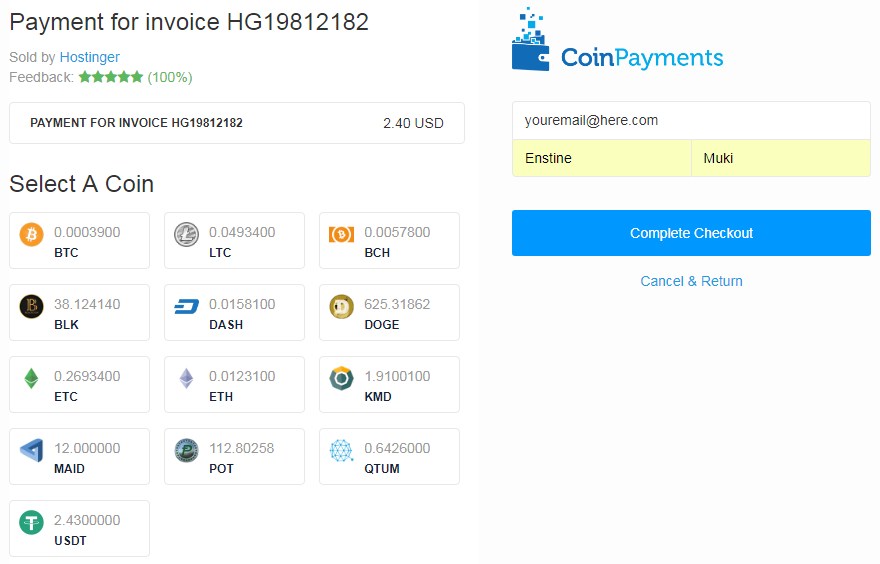
Task: Choose the Litecoin LTC coin icon
Action: [x=186, y=235]
